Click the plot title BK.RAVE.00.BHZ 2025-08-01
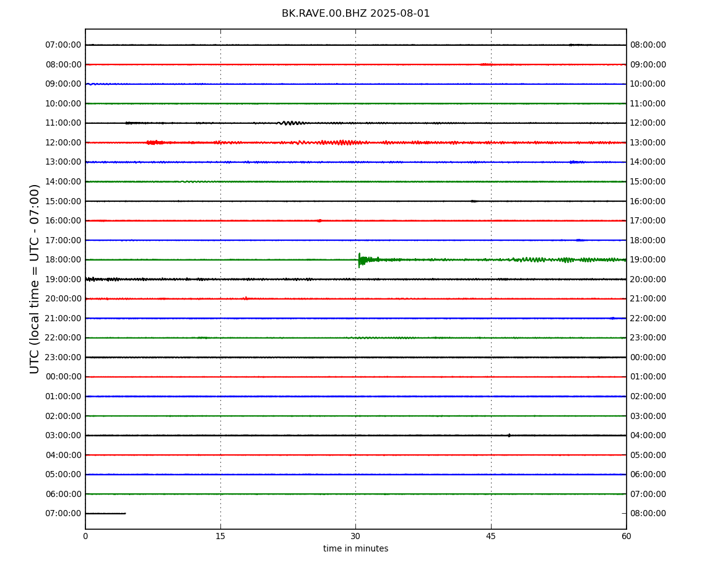Image resolution: width=712 pixels, height=588 pixels. pos(355,14)
